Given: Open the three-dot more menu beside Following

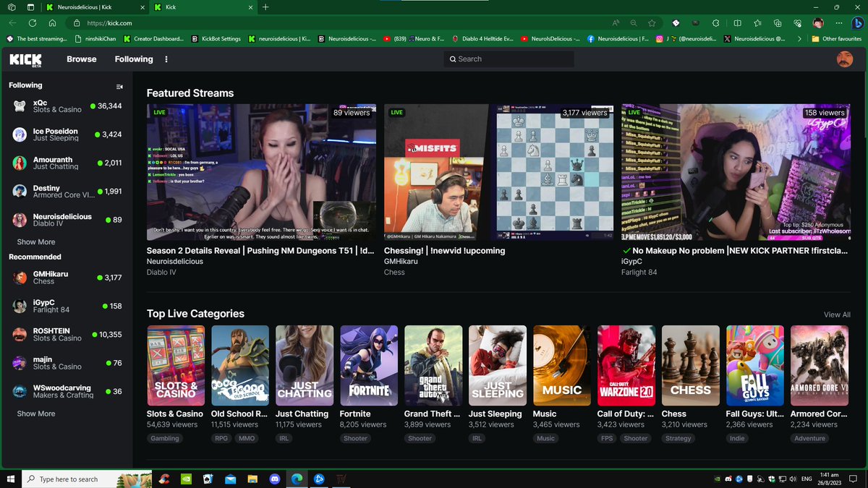Looking at the screenshot, I should (166, 59).
